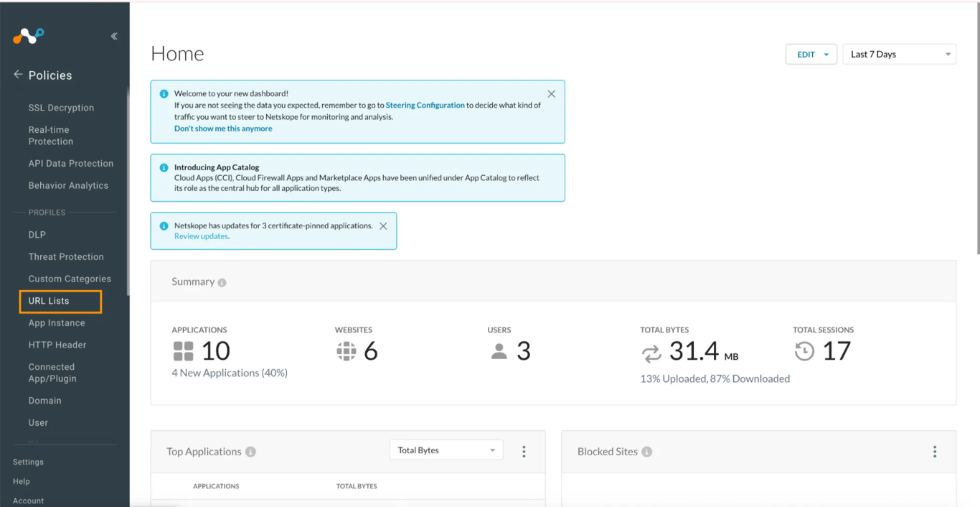Click the websites count 6
980x507 pixels.
point(371,351)
